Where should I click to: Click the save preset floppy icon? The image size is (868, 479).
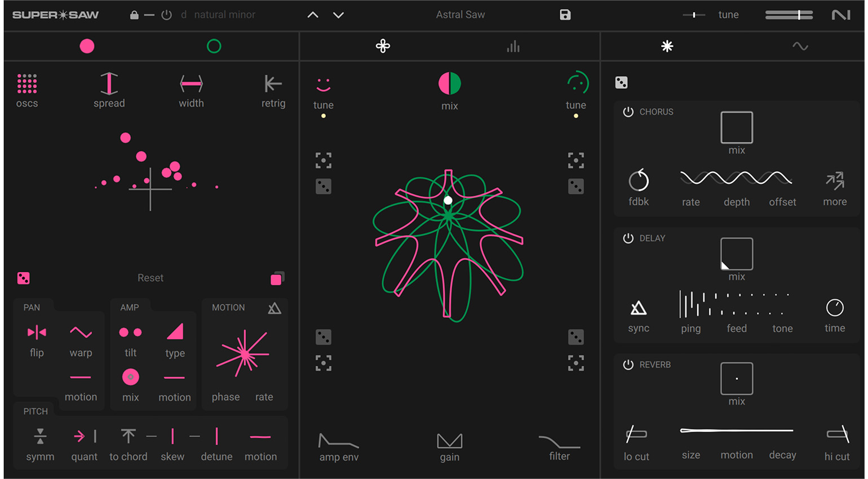point(565,15)
